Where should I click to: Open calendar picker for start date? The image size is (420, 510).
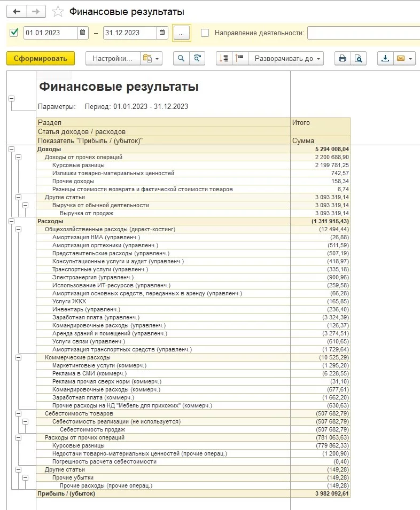(x=83, y=33)
